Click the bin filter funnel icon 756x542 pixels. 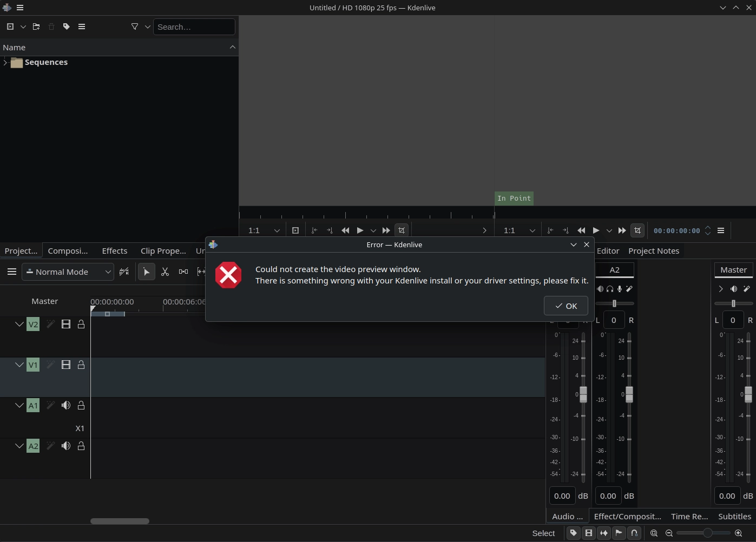(x=135, y=27)
